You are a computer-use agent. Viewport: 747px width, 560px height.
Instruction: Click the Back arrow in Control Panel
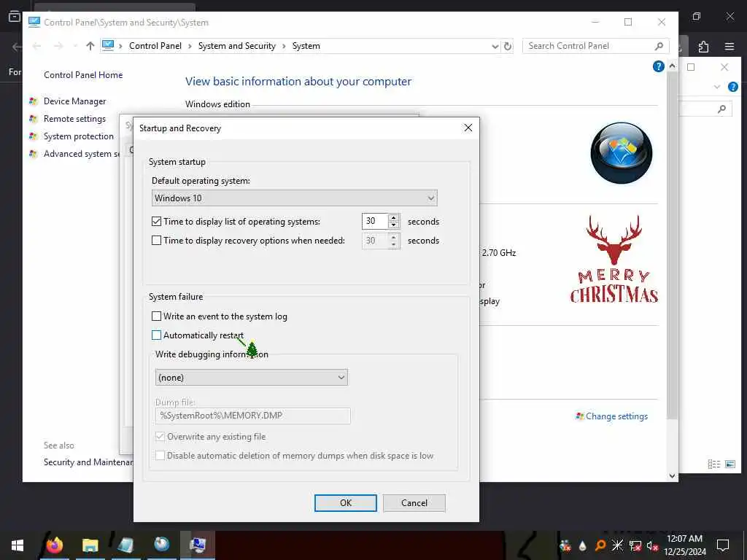click(x=36, y=46)
